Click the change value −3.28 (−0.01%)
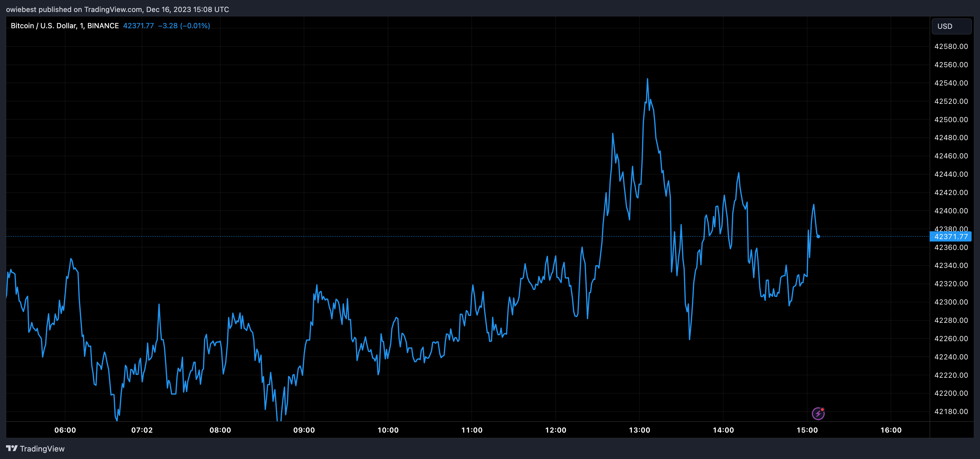980x459 pixels. tap(184, 26)
